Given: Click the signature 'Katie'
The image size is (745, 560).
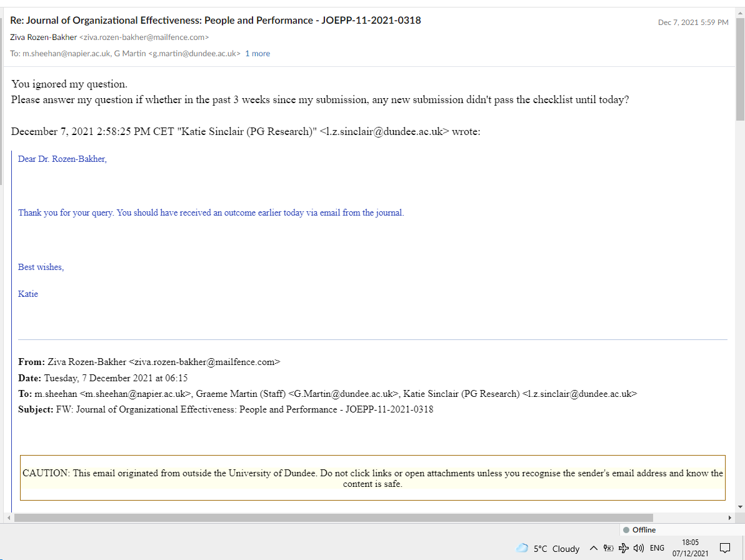Looking at the screenshot, I should pos(28,294).
